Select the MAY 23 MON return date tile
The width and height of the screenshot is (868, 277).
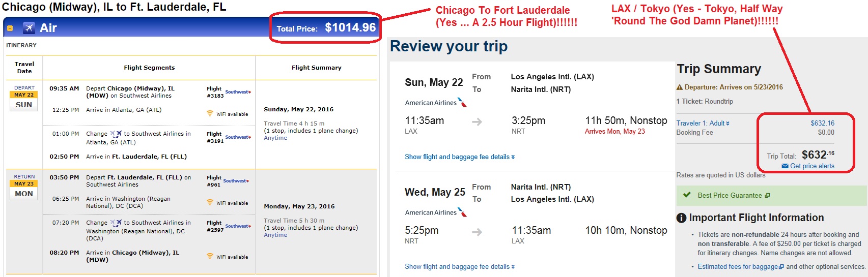(x=24, y=190)
